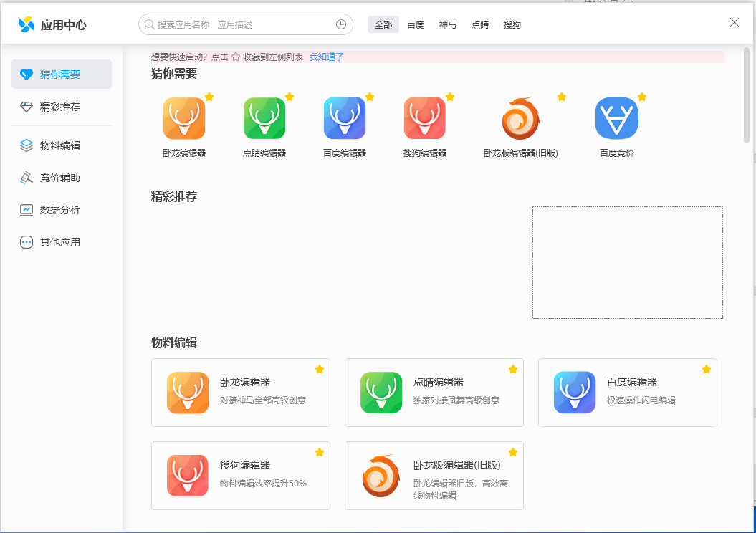Toggle favorite star on 搜狗编辑器 in 猜你需要

(x=450, y=97)
